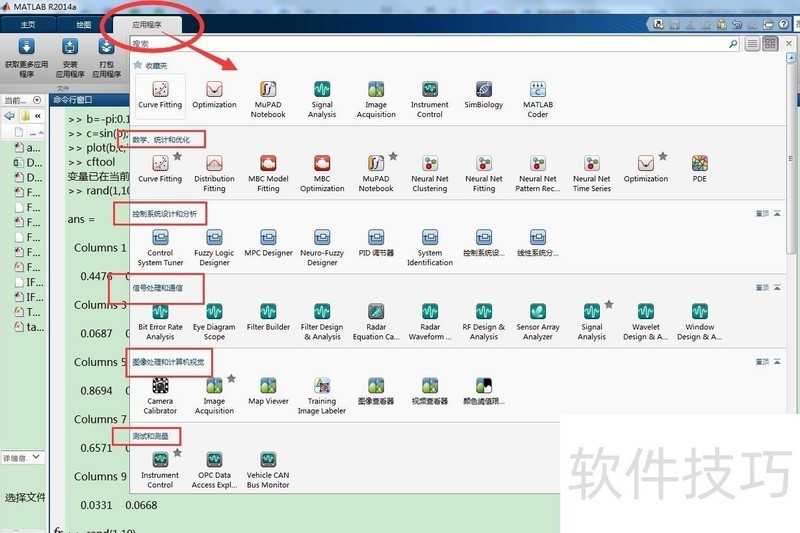This screenshot has height=533, width=800.
Task: Launch Eye Diagram Scope
Action: point(214,322)
